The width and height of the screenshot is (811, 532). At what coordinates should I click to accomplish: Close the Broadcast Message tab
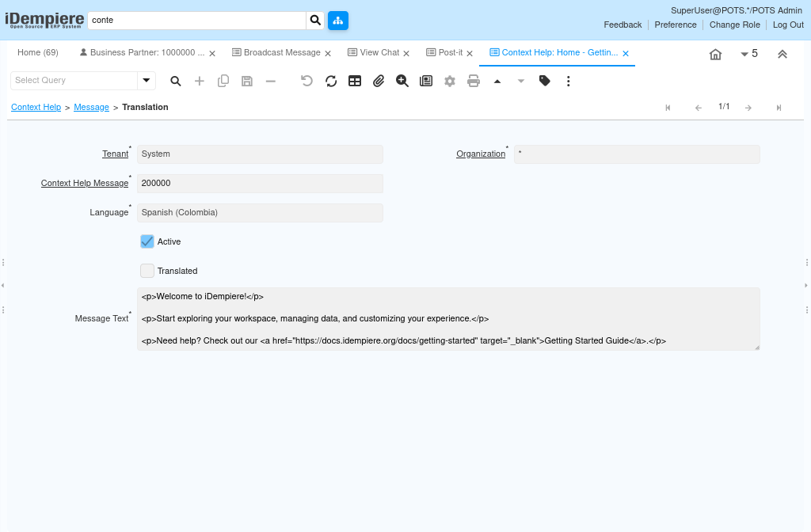(328, 53)
